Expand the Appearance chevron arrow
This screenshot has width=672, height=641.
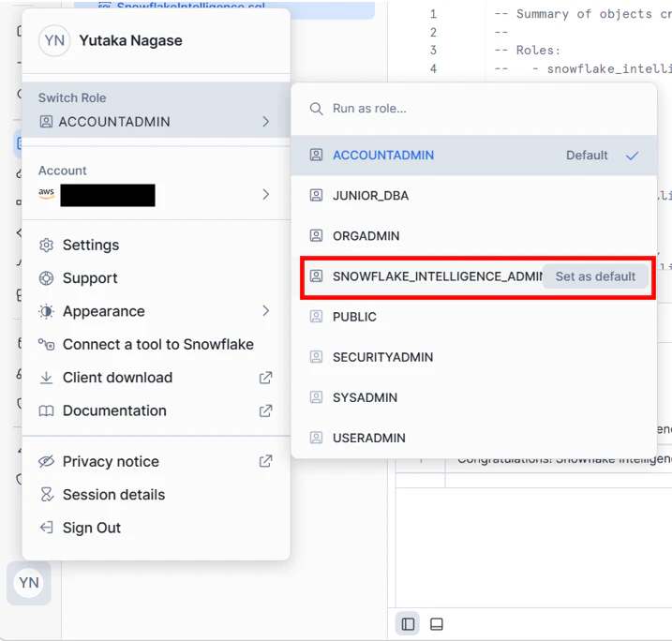click(266, 310)
